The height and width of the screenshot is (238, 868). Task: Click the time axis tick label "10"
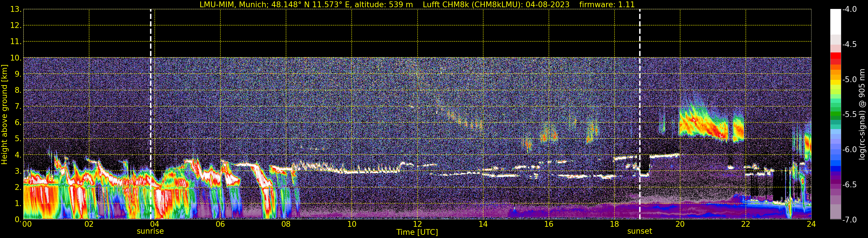coord(352,224)
